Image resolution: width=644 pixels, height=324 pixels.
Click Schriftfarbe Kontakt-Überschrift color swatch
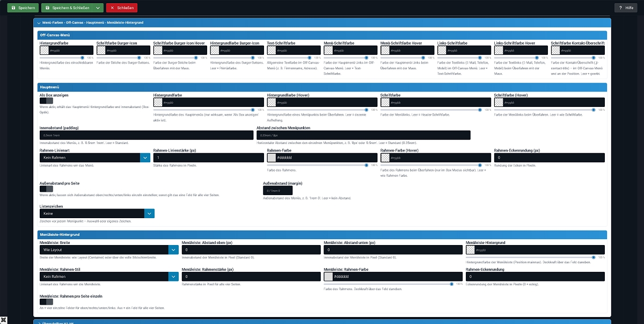pyautogui.click(x=556, y=50)
